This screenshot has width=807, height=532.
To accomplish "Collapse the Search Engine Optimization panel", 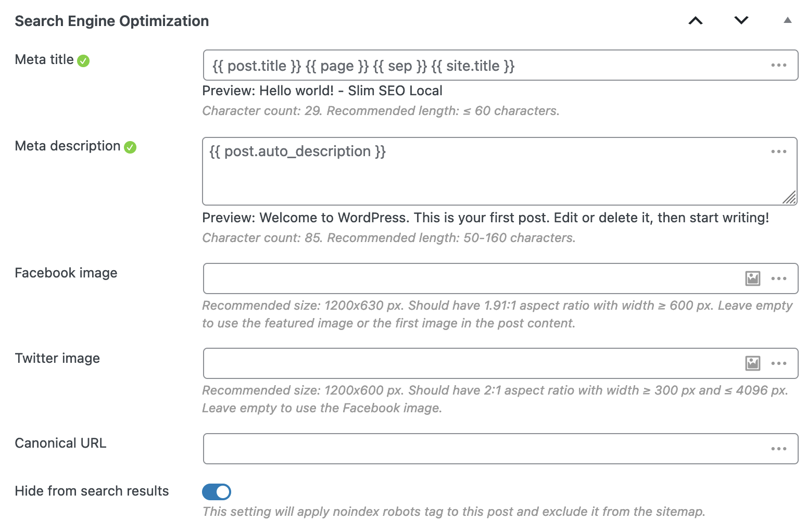I will point(787,20).
